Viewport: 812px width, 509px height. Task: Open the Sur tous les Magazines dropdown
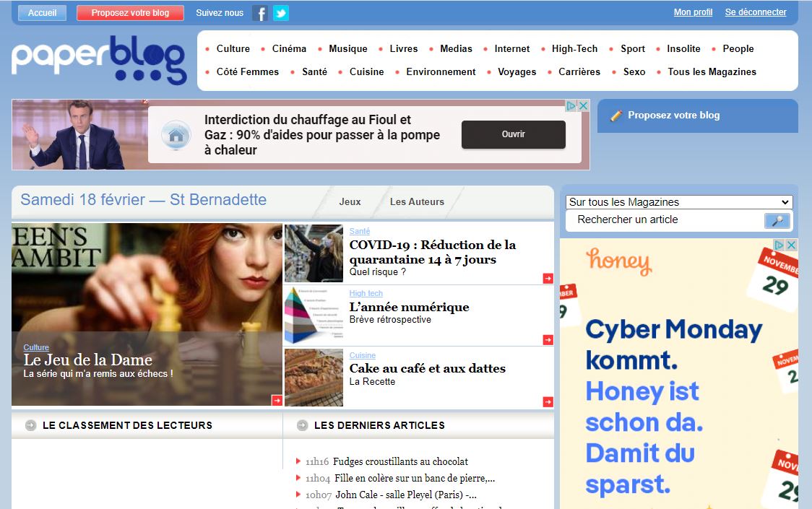[678, 202]
